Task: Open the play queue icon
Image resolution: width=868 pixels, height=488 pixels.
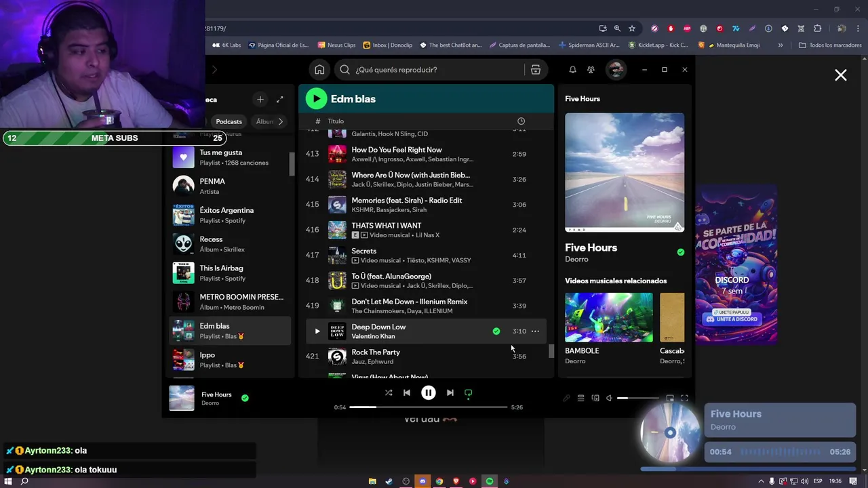Action: [x=580, y=399]
